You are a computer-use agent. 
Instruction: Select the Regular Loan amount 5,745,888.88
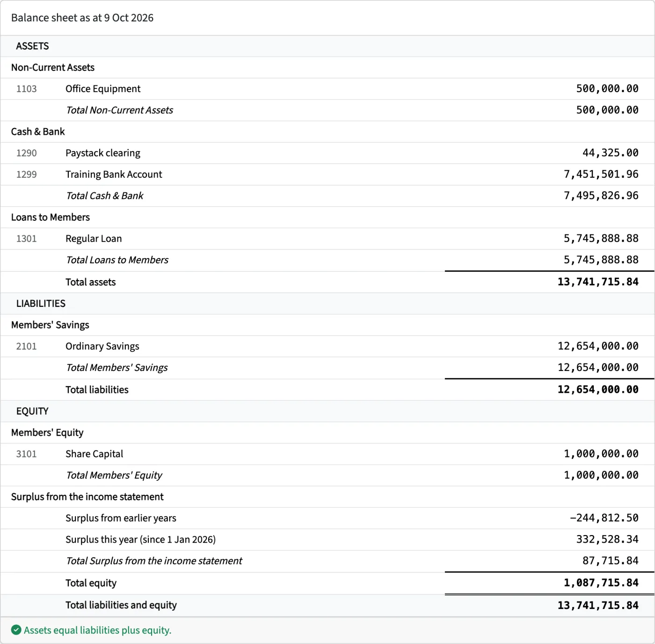[x=601, y=238]
